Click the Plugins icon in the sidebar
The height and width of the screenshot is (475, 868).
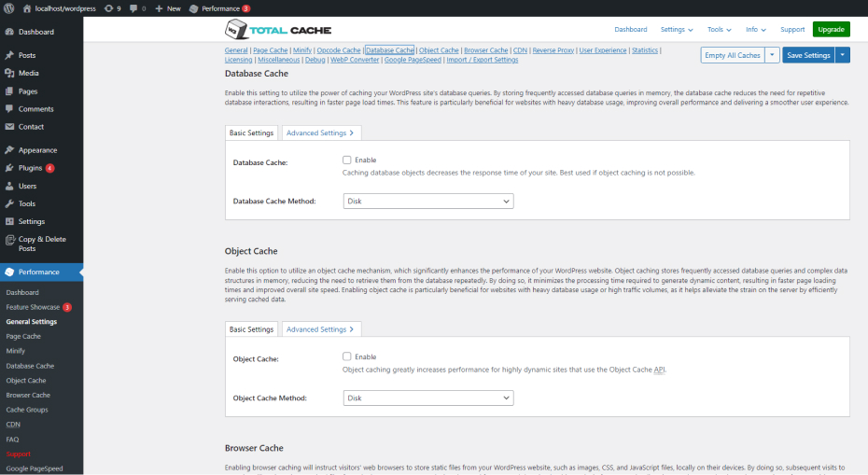[9, 168]
